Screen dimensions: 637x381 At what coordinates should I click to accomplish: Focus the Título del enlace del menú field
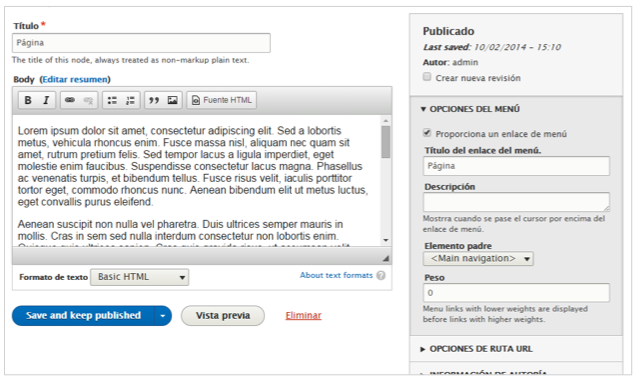516,166
